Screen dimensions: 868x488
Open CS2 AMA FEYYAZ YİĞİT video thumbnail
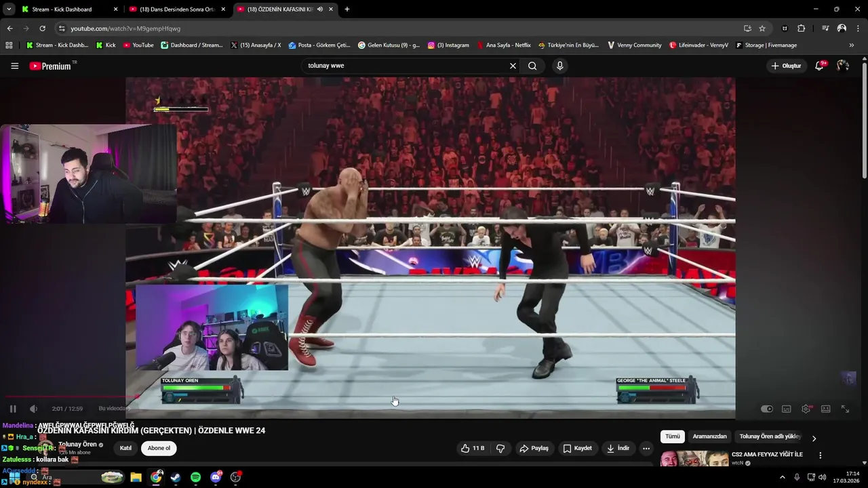[x=694, y=459]
